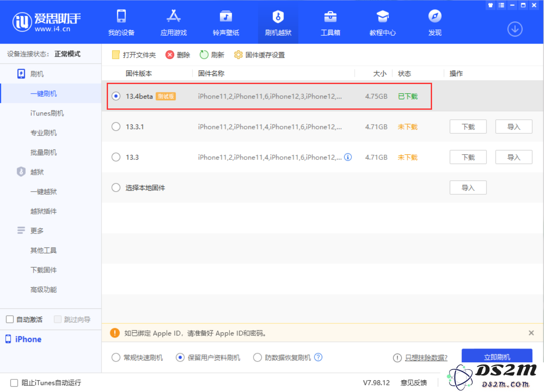The image size is (544, 392).
Task: Sort by the 大小 column header
Action: [x=380, y=74]
